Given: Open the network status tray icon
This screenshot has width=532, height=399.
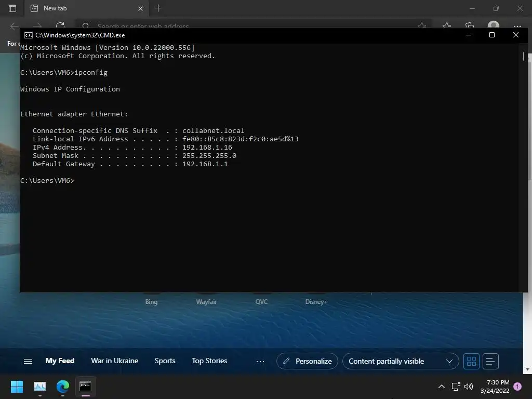Looking at the screenshot, I should (x=456, y=387).
